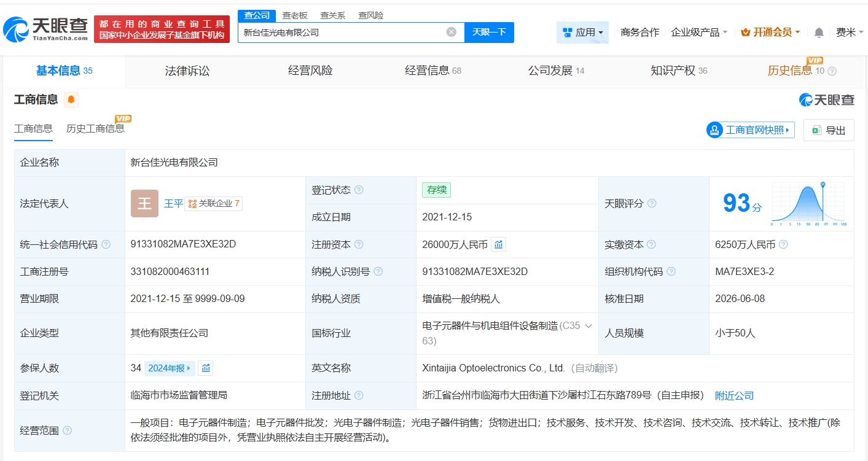Screen dimensions: 868x461
Task: Open the 附近公司 link
Action: click(x=734, y=396)
